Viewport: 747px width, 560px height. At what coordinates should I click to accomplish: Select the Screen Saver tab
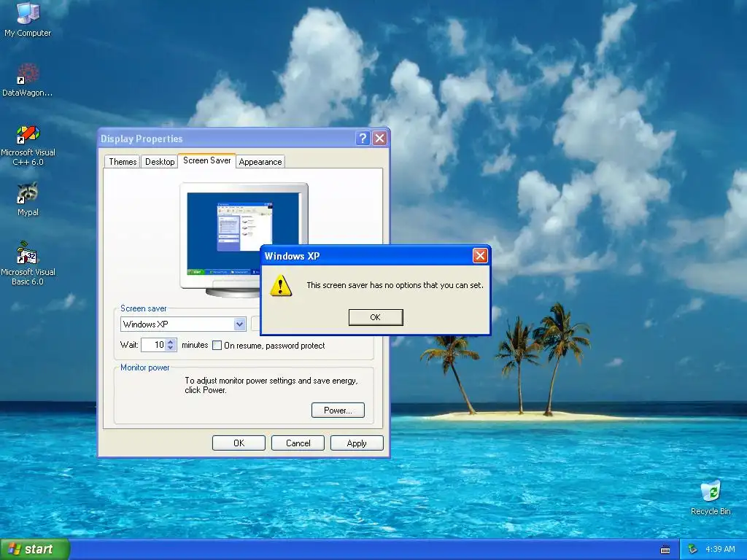pyautogui.click(x=206, y=160)
